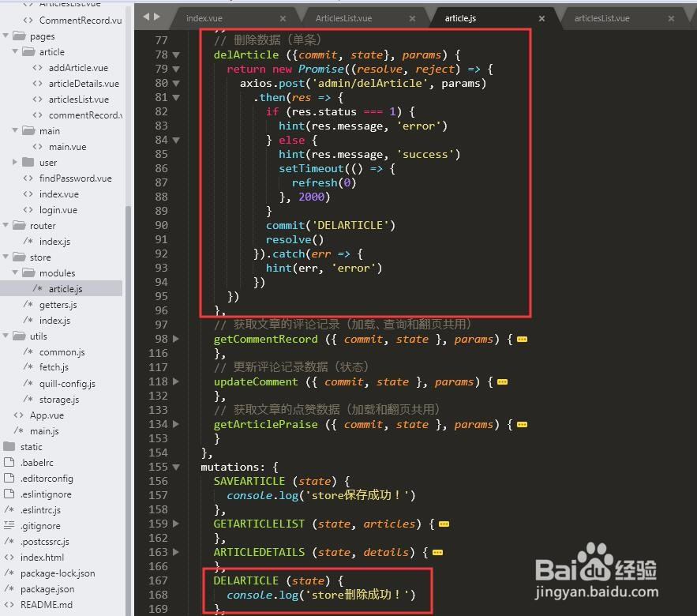The height and width of the screenshot is (616, 697).
Task: Open main.js file
Action: coord(44,430)
